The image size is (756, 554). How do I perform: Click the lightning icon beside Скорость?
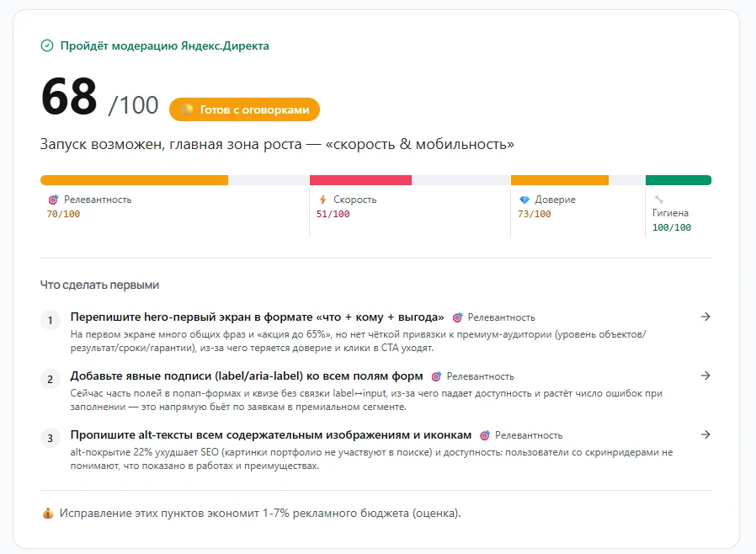click(322, 200)
